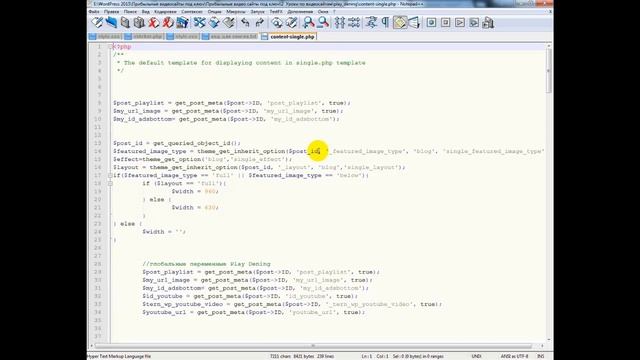Image resolution: width=640 pixels, height=360 pixels.
Task: Paste clipboard using the toolbar icon
Action: click(228, 23)
